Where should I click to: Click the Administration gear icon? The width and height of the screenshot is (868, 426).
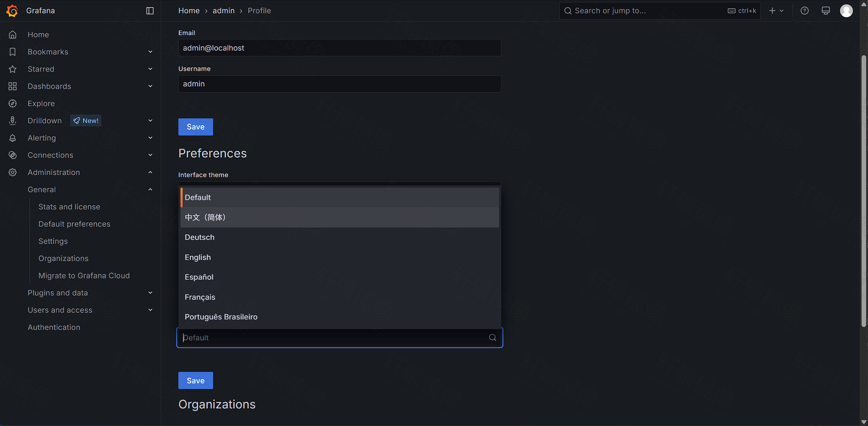pyautogui.click(x=13, y=172)
